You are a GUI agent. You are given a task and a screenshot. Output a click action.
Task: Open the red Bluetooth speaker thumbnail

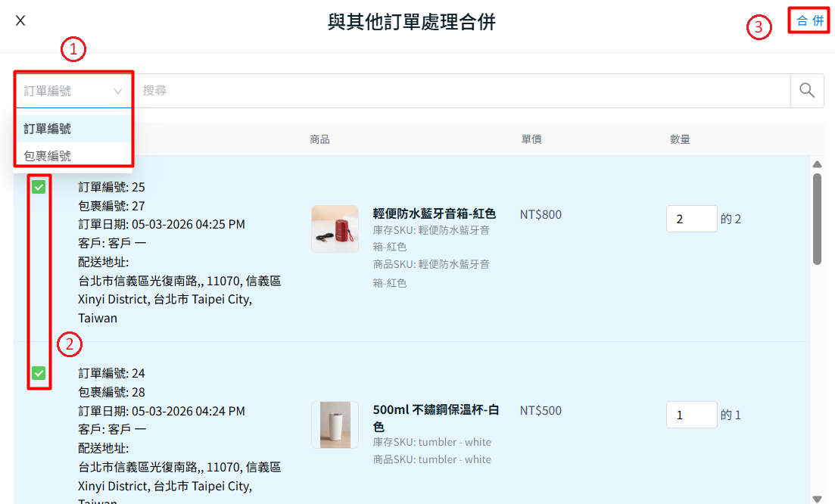coord(335,229)
